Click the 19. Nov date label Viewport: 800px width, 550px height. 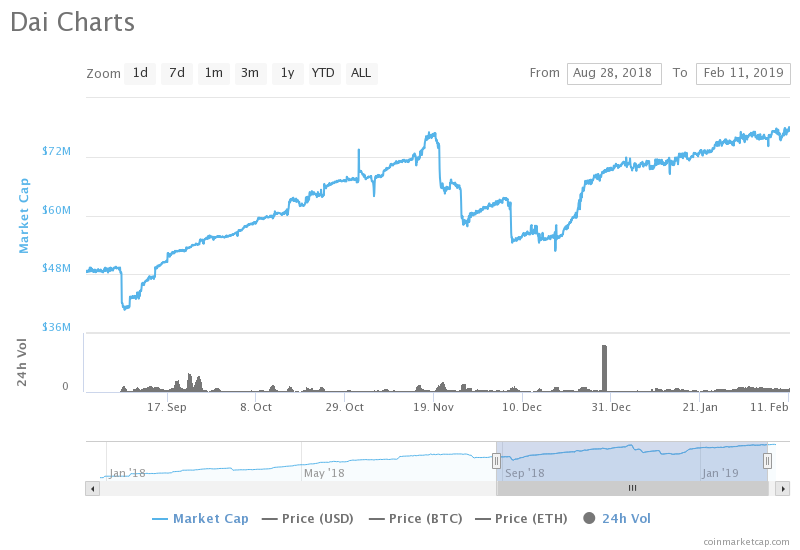tap(434, 407)
